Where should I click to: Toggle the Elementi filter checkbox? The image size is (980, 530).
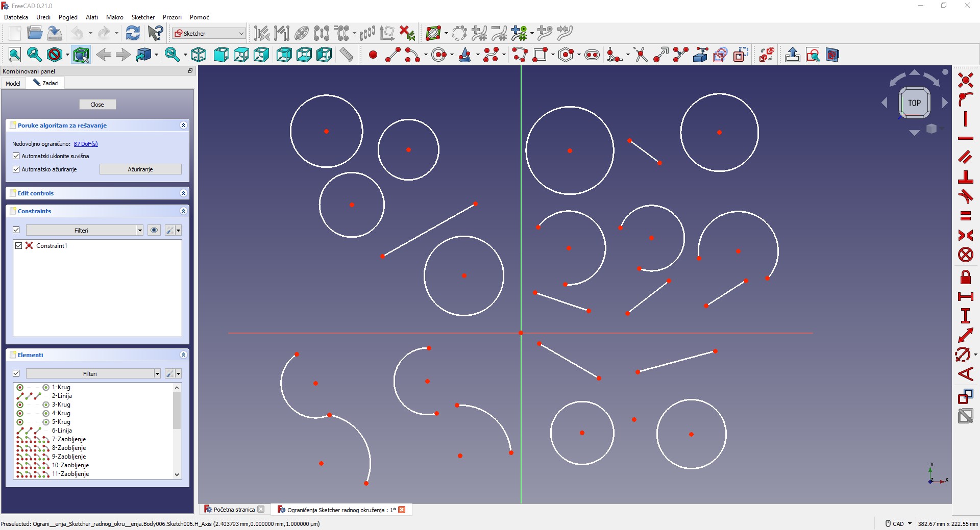click(16, 373)
